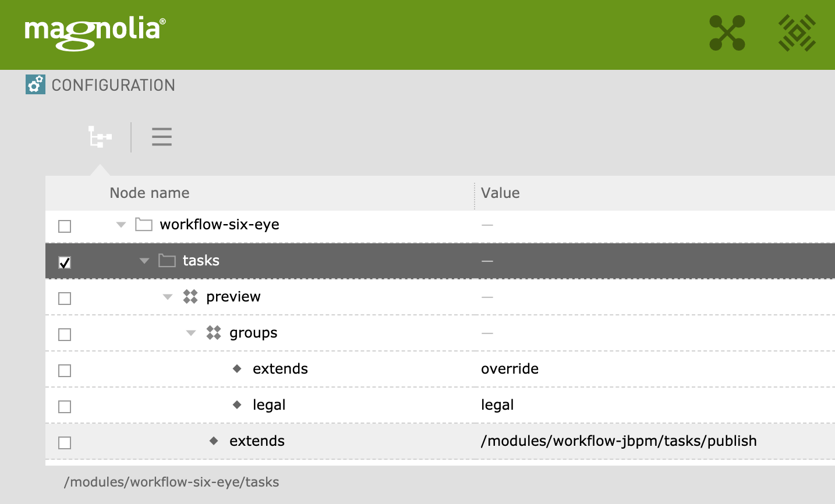Image resolution: width=835 pixels, height=504 pixels.
Task: Open the Pulse diamond icon in header
Action: (797, 33)
